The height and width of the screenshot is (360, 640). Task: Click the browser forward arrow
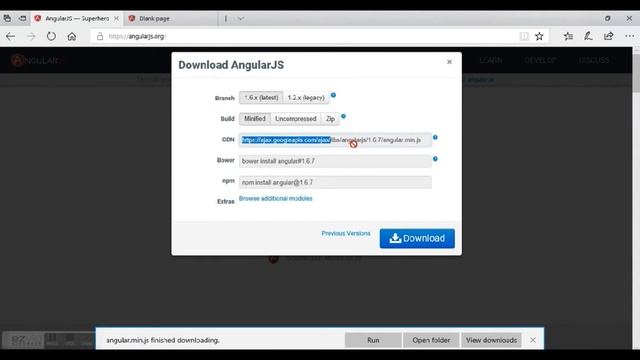pos(31,36)
